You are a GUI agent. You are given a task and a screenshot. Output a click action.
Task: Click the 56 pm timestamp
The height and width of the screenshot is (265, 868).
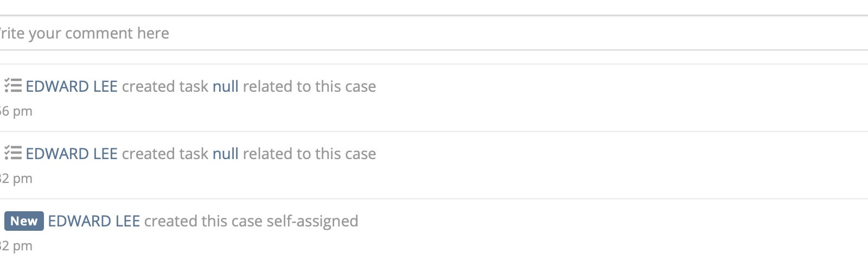click(x=16, y=111)
